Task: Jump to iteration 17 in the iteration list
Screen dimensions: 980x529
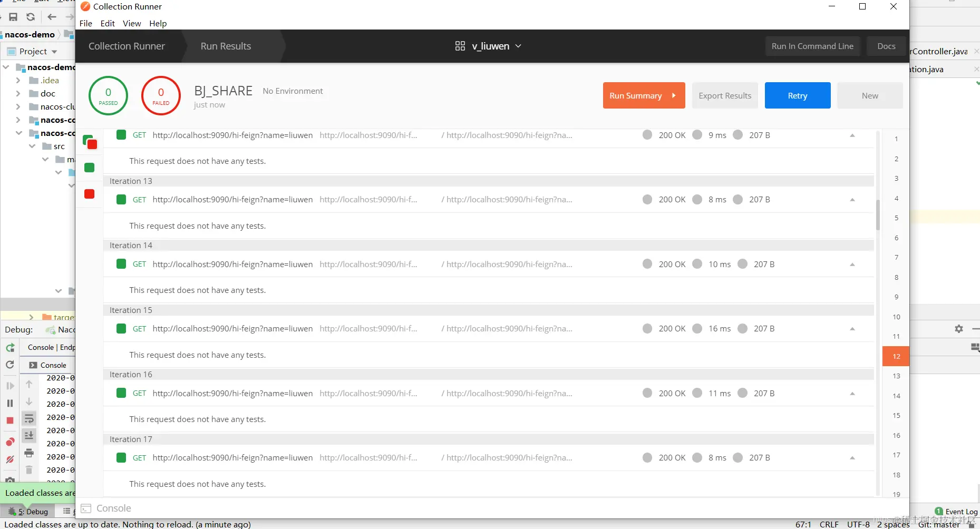Action: click(896, 455)
